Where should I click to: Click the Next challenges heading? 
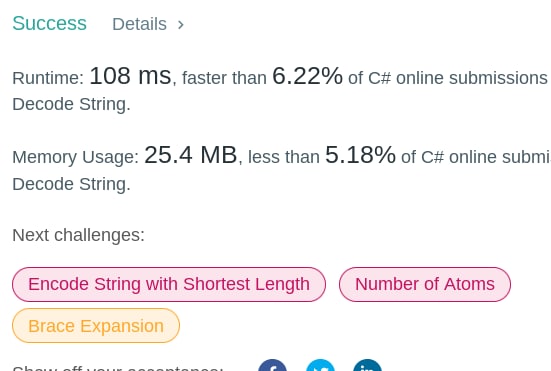pyautogui.click(x=78, y=235)
